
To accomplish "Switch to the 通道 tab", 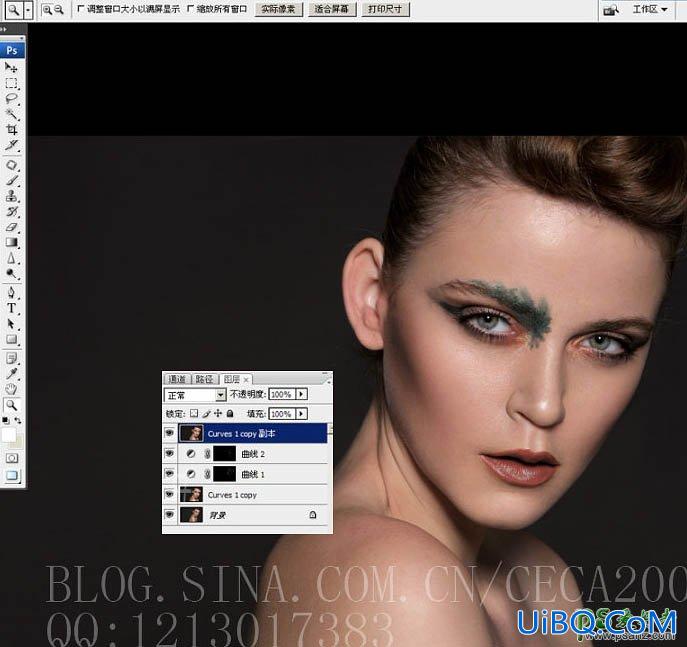I will click(x=177, y=379).
